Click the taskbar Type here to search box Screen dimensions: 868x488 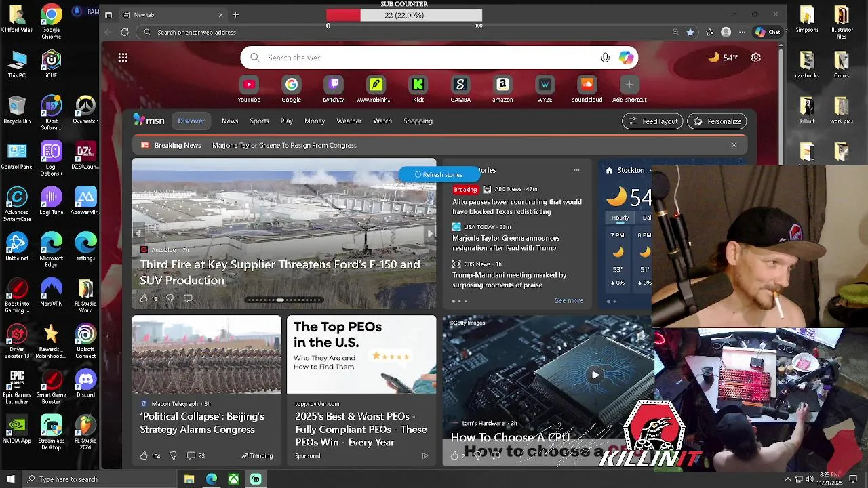[x=99, y=479]
